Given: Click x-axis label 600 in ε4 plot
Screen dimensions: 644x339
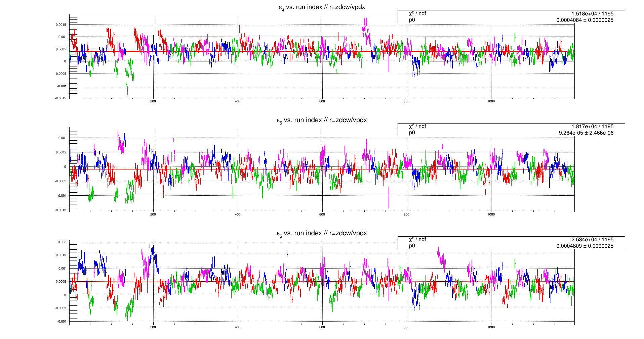Looking at the screenshot, I should (322, 101).
